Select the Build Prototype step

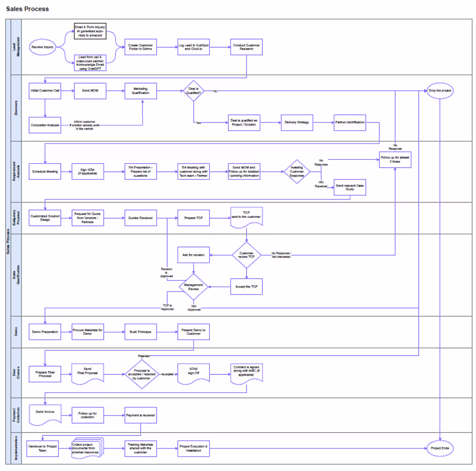pos(141,332)
